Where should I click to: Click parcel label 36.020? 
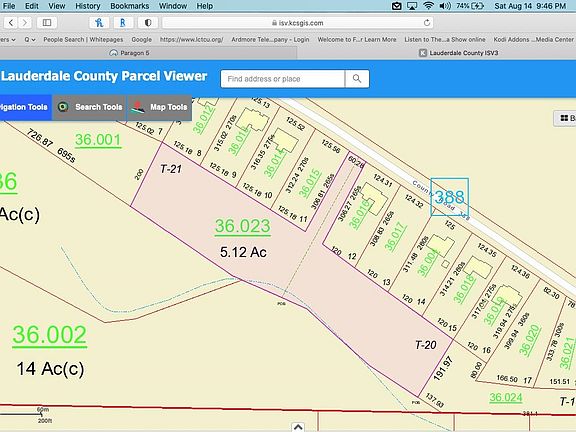pos(529,340)
